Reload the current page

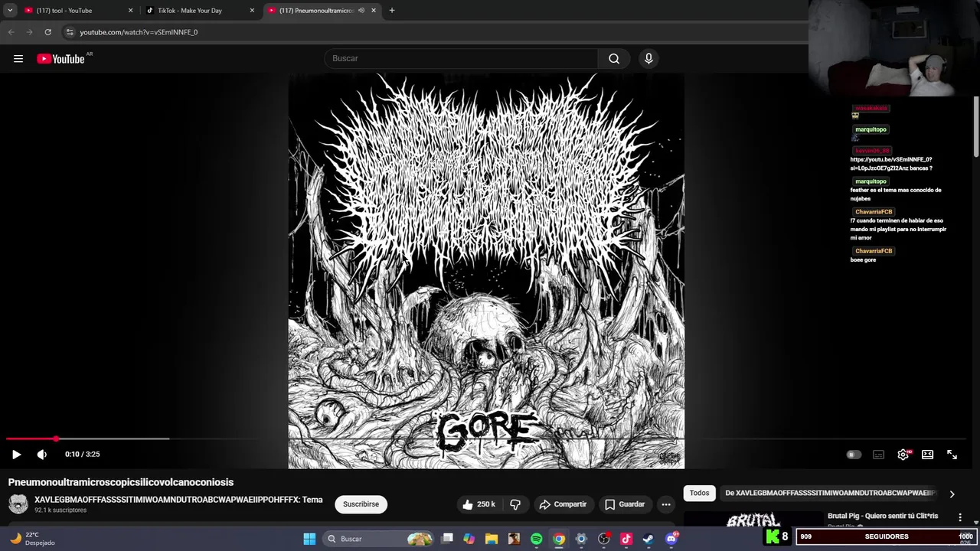pos(47,32)
